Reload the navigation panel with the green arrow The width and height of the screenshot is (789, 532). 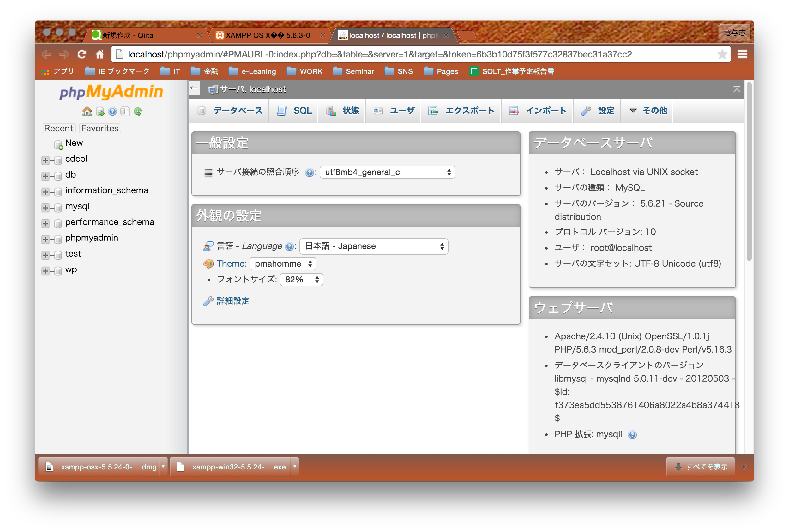coord(137,111)
